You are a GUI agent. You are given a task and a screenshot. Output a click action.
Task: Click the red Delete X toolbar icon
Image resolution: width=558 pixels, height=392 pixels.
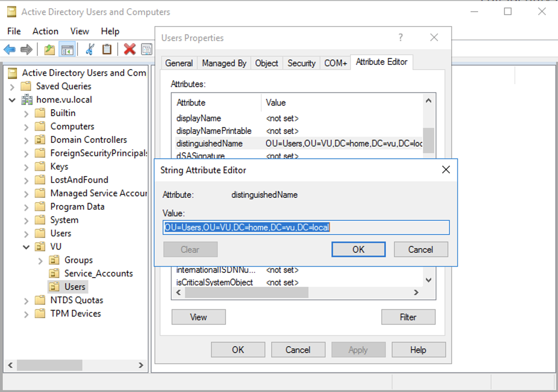coord(129,49)
